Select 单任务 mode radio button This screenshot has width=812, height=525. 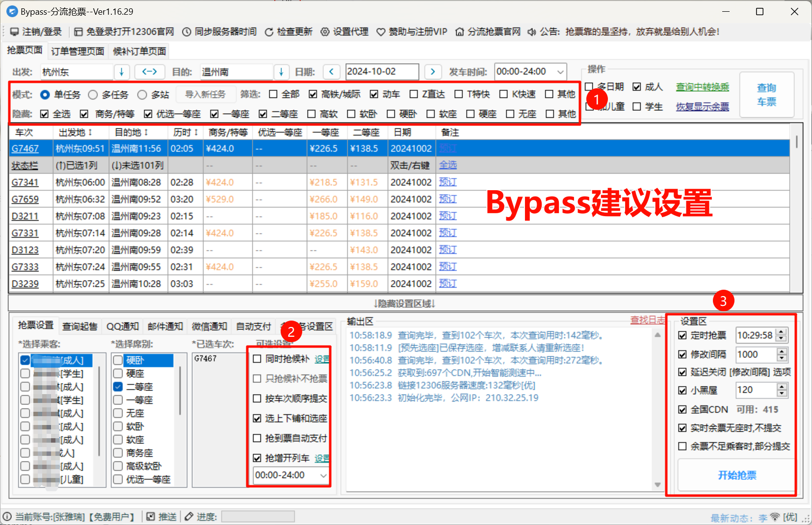coord(45,95)
